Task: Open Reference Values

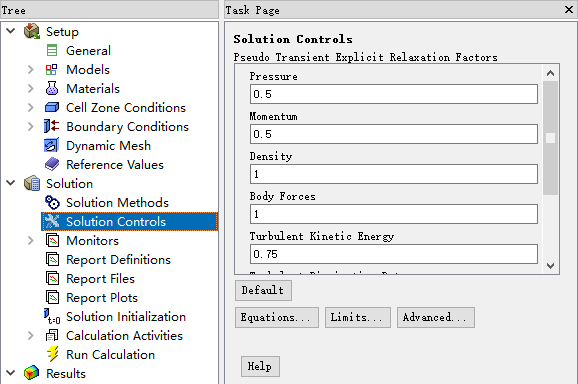Action: [115, 164]
